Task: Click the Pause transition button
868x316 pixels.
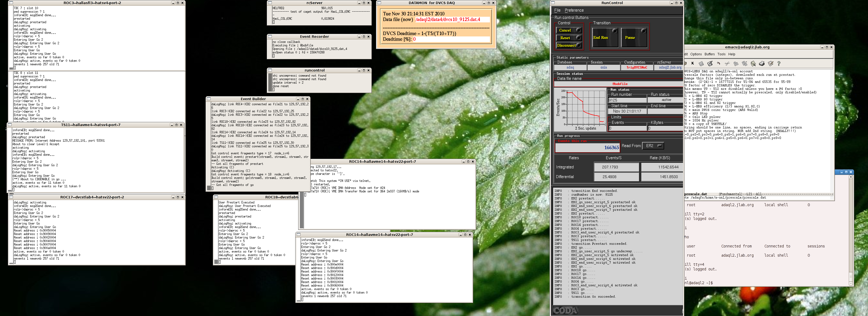Action: pyautogui.click(x=634, y=38)
